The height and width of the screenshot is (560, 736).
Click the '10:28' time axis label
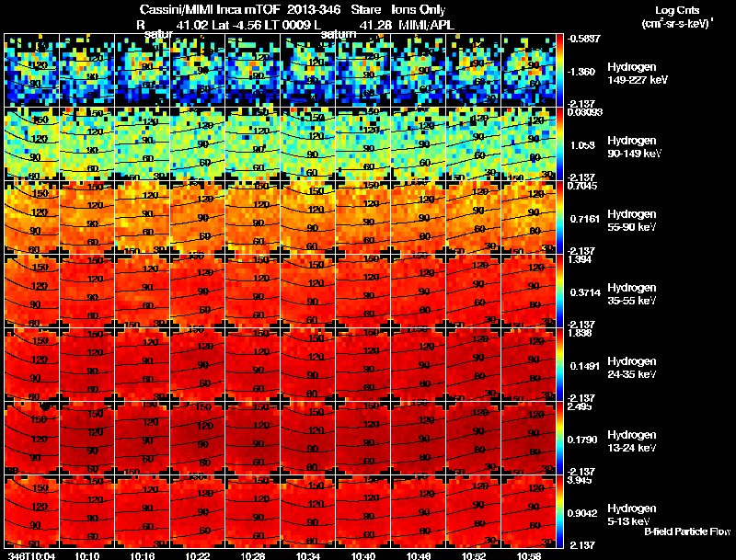252,556
